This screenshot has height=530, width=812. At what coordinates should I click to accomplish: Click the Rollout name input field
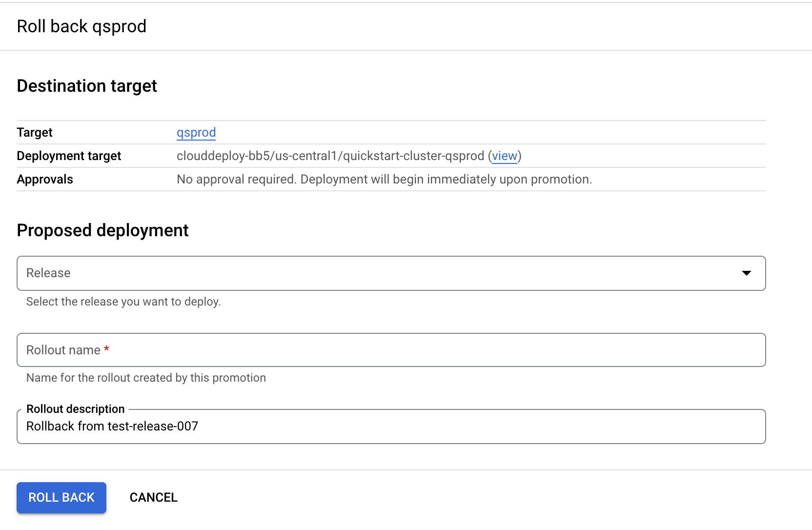pos(390,350)
